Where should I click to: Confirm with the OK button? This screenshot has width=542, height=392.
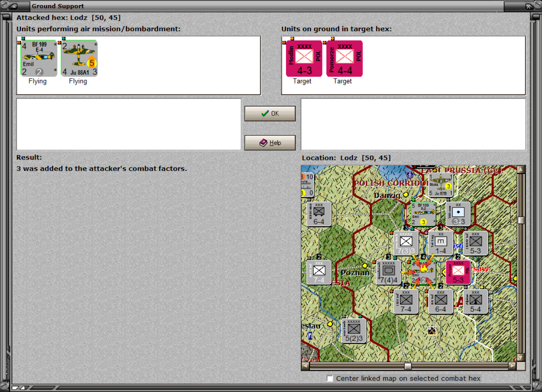click(x=270, y=113)
